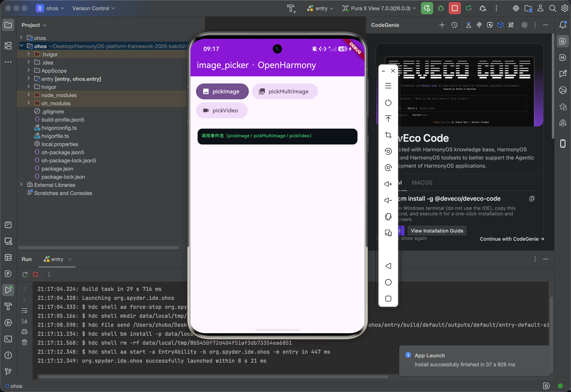
Task: Toggle the Project tool window folder icon
Action: [8, 25]
